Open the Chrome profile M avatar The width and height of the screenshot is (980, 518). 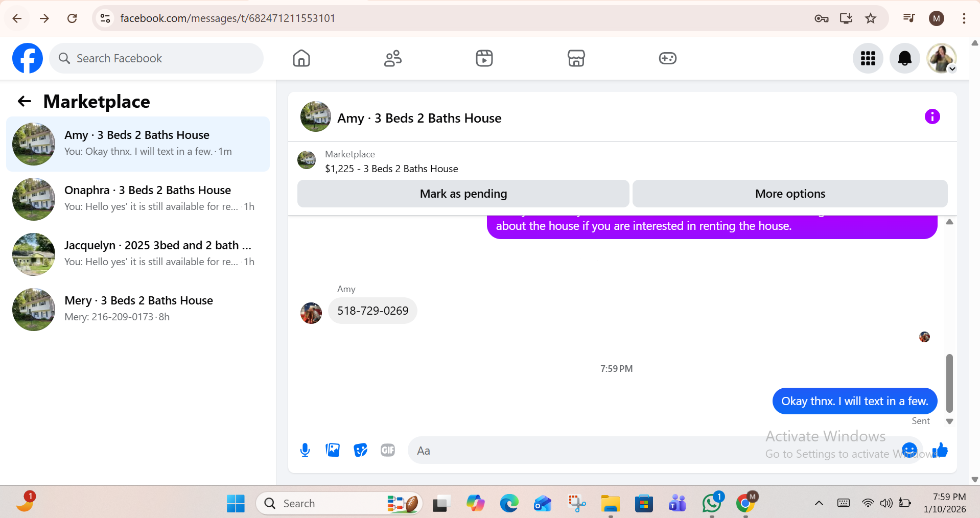click(937, 18)
